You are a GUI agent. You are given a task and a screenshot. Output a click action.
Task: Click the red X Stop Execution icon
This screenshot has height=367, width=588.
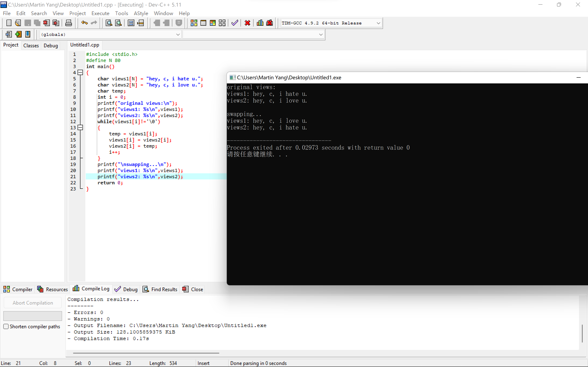click(x=247, y=23)
